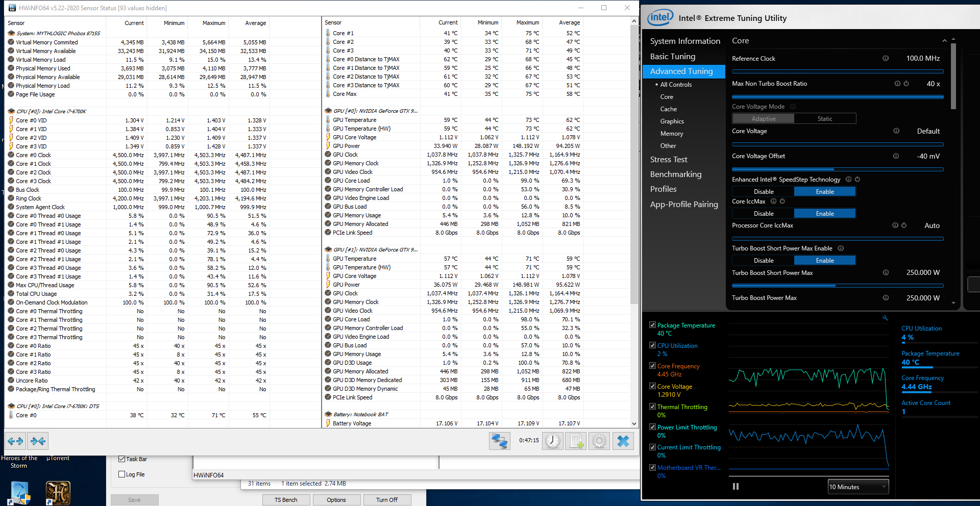The height and width of the screenshot is (506, 980).
Task: Collapse the Core section chevron
Action: (944, 41)
